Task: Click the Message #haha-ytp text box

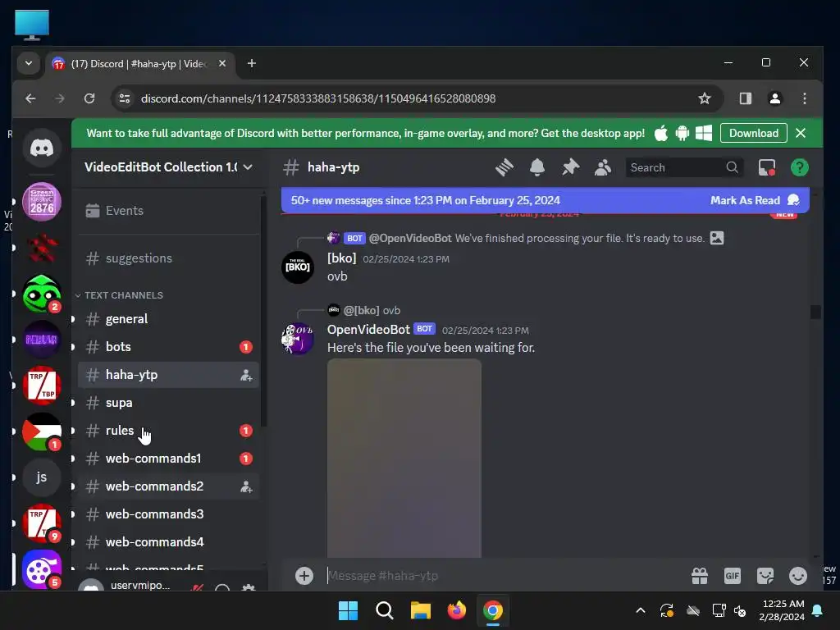Action: [504, 576]
